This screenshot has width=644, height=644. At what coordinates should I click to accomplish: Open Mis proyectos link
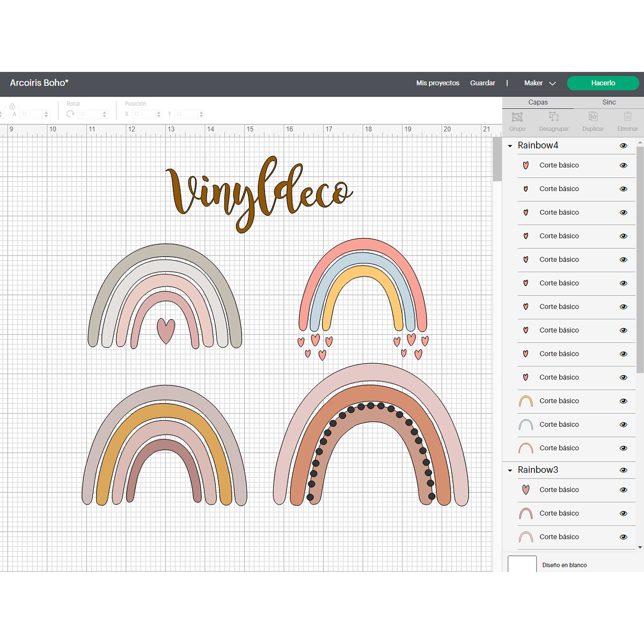pos(437,83)
